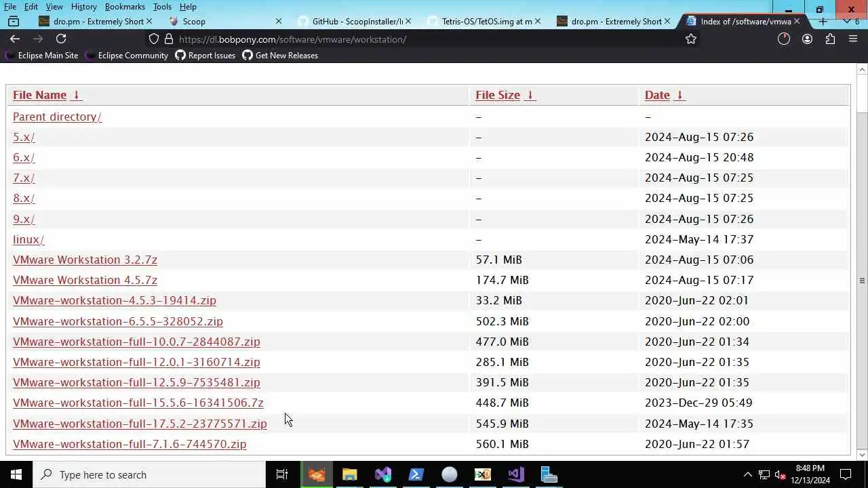The width and height of the screenshot is (868, 488).
Task: Click the File Name descending sort arrow
Action: 77,95
